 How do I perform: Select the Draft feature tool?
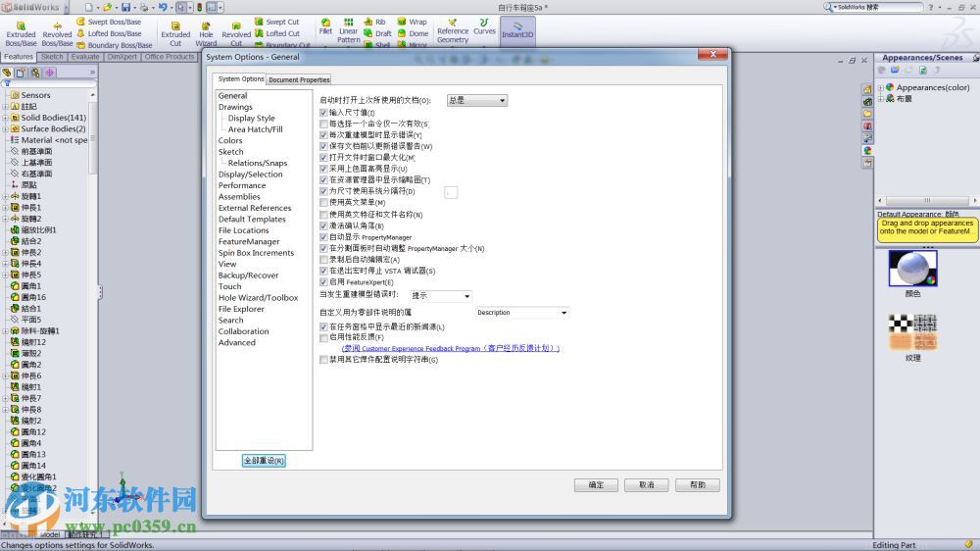point(377,33)
